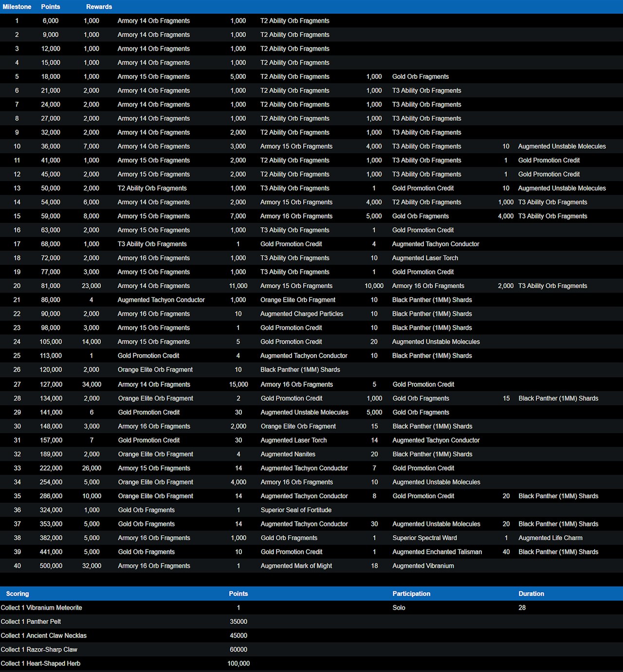
Task: Select the Collect 1 Panther Pelt row
Action: 31,621
